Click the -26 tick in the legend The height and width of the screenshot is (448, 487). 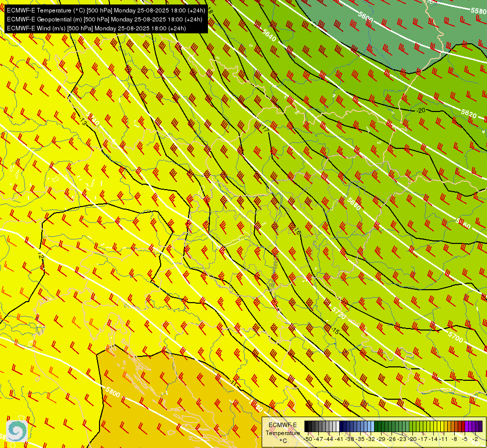(x=391, y=440)
